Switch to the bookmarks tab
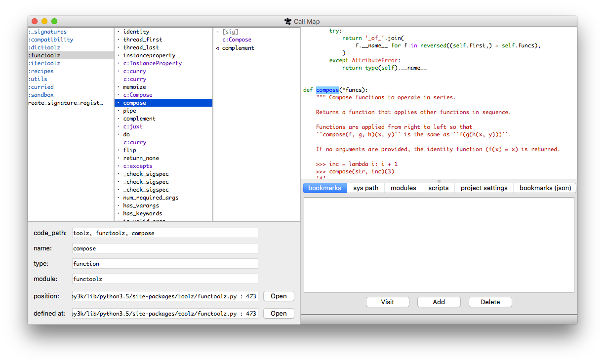The width and height of the screenshot is (605, 364). [324, 188]
